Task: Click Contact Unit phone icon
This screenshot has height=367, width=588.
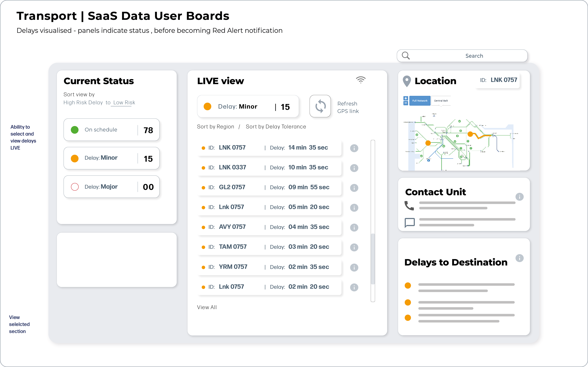Action: click(409, 206)
